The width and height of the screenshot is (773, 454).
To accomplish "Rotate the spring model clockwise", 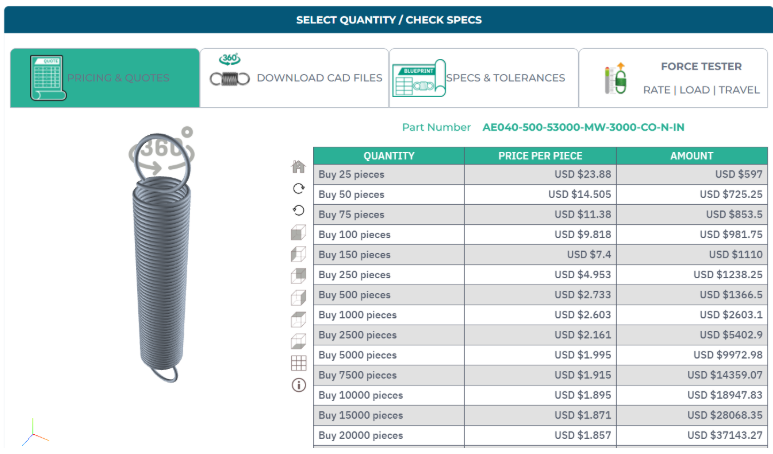I will (x=298, y=188).
